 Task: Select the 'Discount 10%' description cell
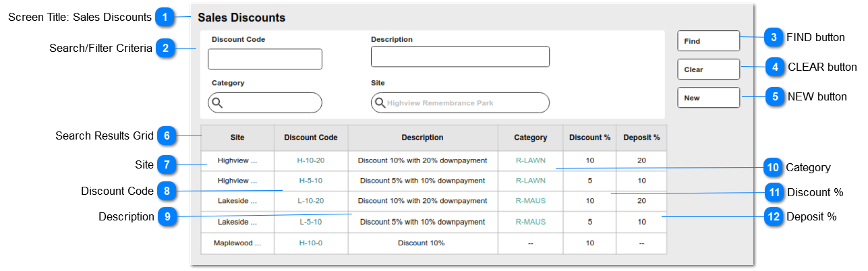coord(423,243)
